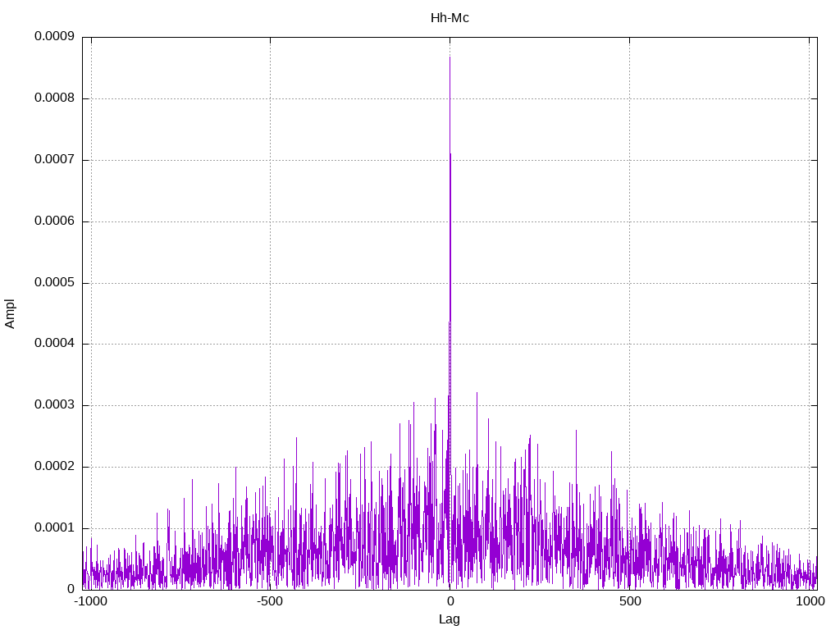The width and height of the screenshot is (840, 630).
Task: Select the 0.0009 y-axis tick label
Action: pyautogui.click(x=54, y=37)
